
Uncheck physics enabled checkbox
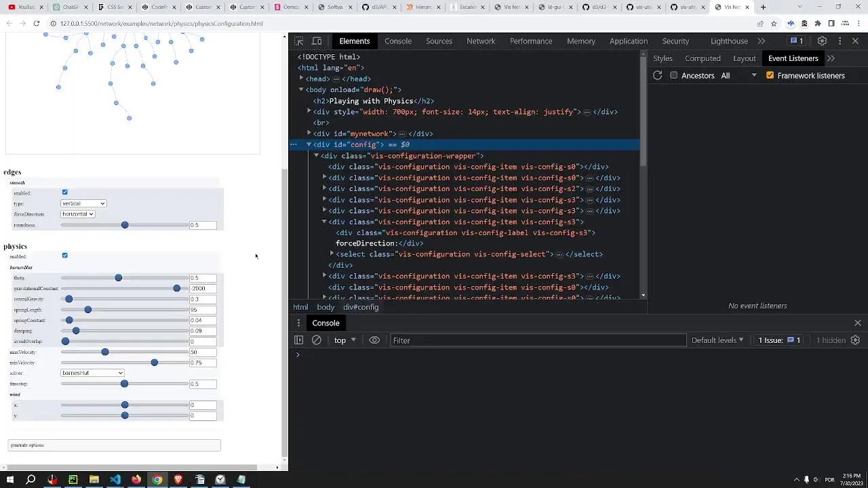(x=65, y=256)
